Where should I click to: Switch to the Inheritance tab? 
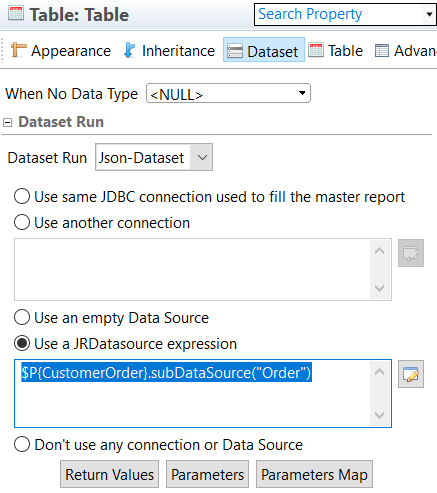(x=169, y=51)
